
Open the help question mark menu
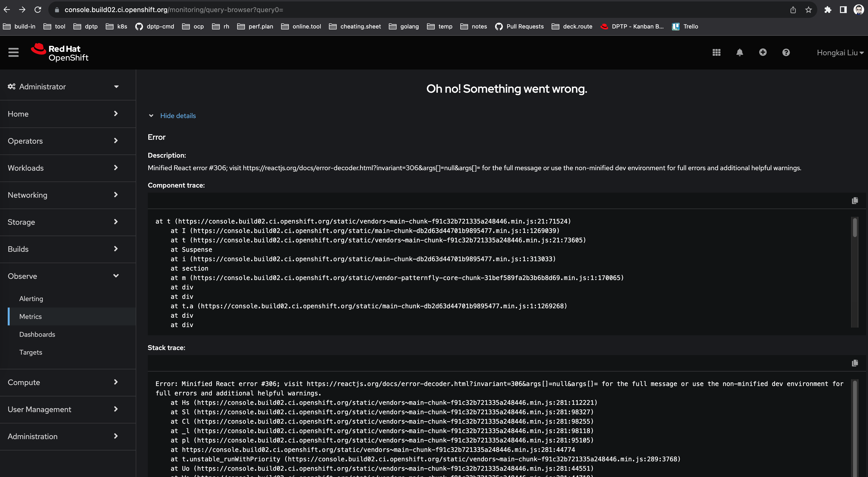tap(786, 53)
